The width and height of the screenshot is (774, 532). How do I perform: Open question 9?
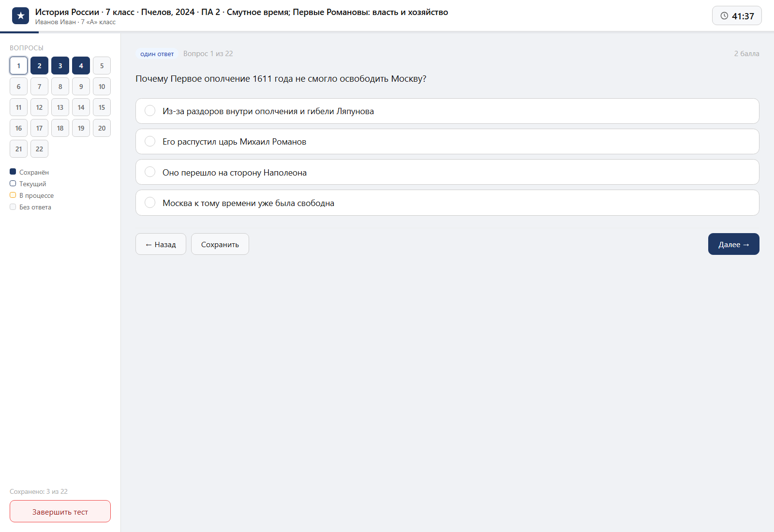(81, 87)
